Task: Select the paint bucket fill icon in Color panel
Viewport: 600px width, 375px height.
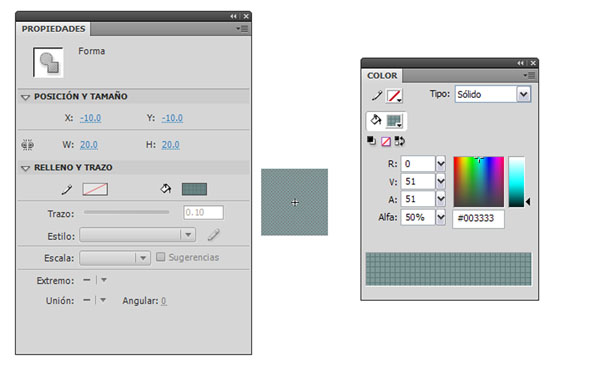Action: pyautogui.click(x=375, y=120)
